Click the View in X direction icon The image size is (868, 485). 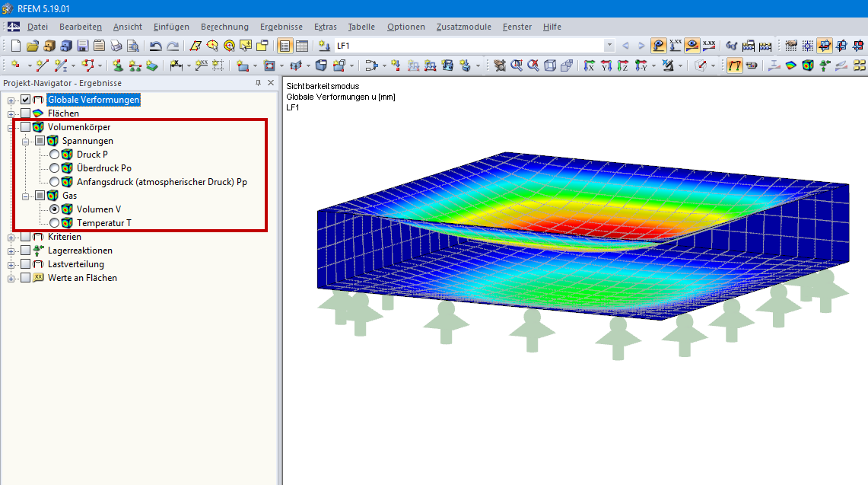589,65
